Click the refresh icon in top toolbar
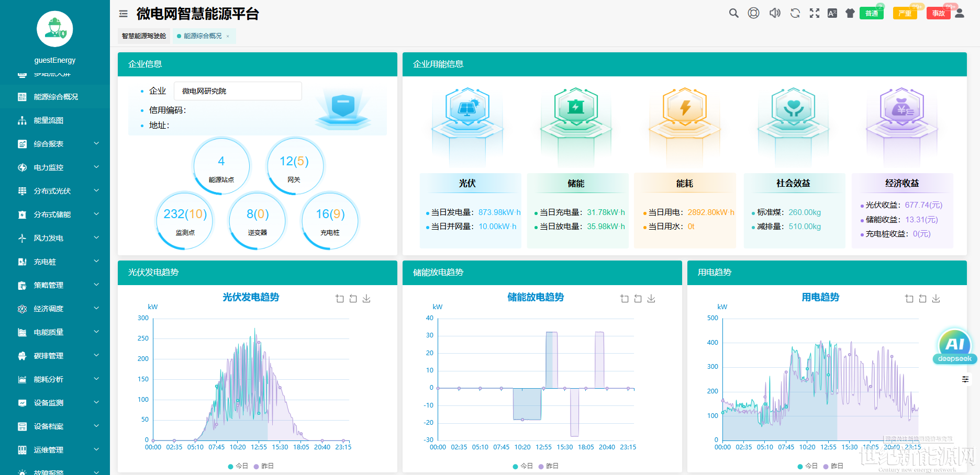This screenshot has height=475, width=980. click(x=795, y=13)
